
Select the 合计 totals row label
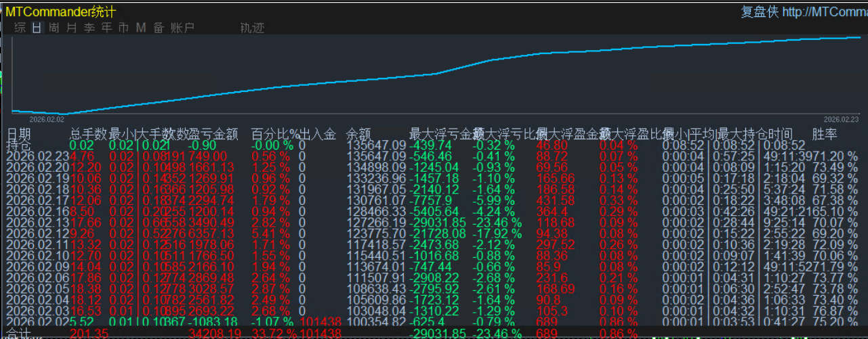[18, 332]
